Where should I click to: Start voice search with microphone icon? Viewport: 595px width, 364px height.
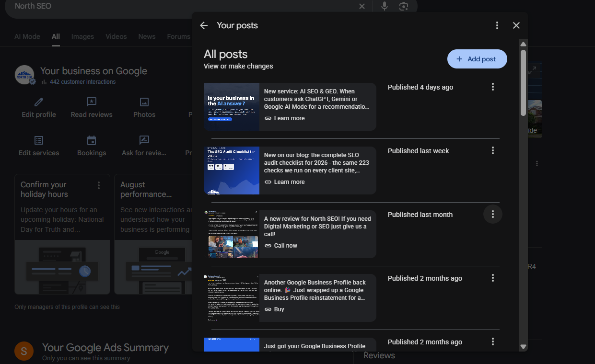pos(385,6)
